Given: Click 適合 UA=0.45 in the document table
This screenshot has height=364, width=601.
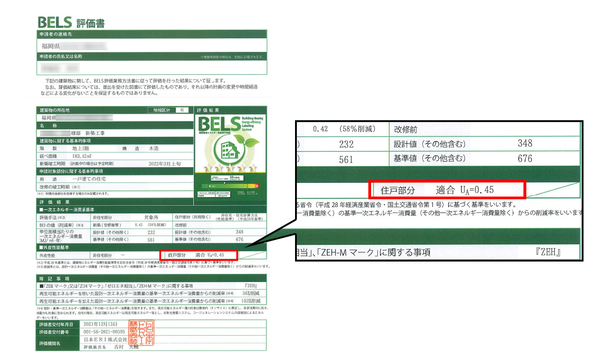Looking at the screenshot, I should tap(209, 255).
